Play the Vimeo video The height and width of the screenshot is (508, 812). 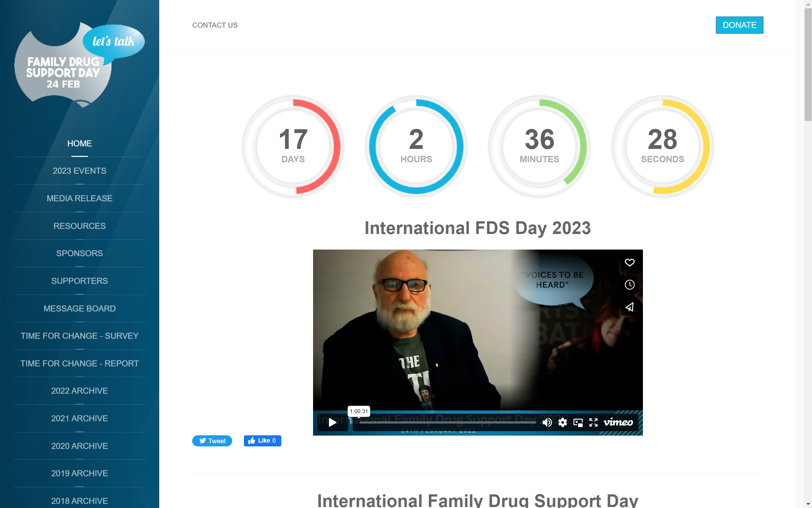click(332, 422)
